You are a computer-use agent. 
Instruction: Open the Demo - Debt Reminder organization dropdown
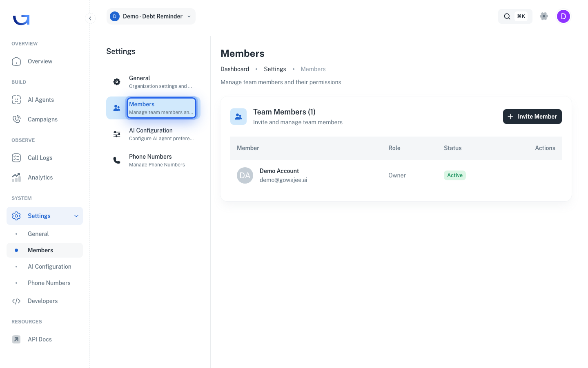(x=151, y=16)
